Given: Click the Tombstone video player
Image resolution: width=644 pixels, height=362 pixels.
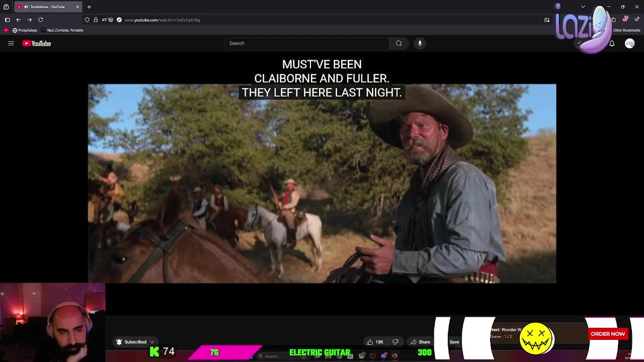Looking at the screenshot, I should tap(322, 184).
